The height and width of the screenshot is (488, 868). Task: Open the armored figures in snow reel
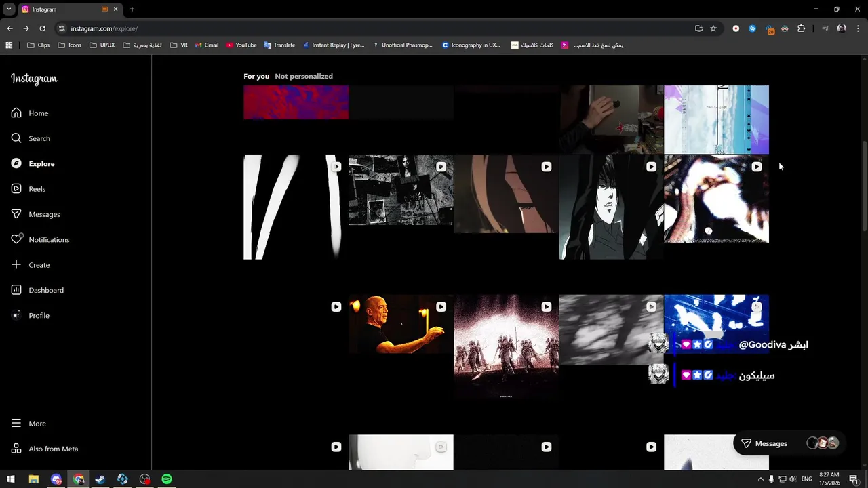[506, 346]
